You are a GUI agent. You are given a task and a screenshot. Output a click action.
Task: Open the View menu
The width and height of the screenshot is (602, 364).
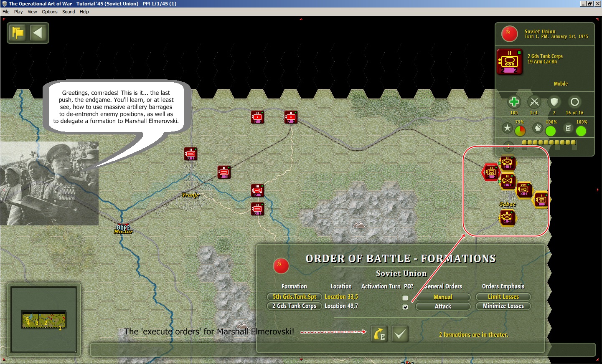tap(32, 12)
